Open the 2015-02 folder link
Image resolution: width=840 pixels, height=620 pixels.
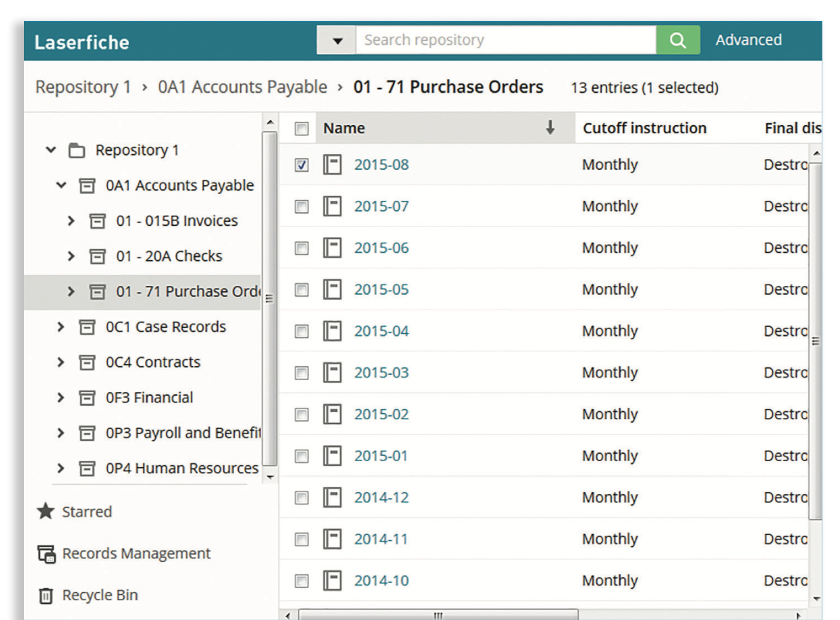point(382,414)
